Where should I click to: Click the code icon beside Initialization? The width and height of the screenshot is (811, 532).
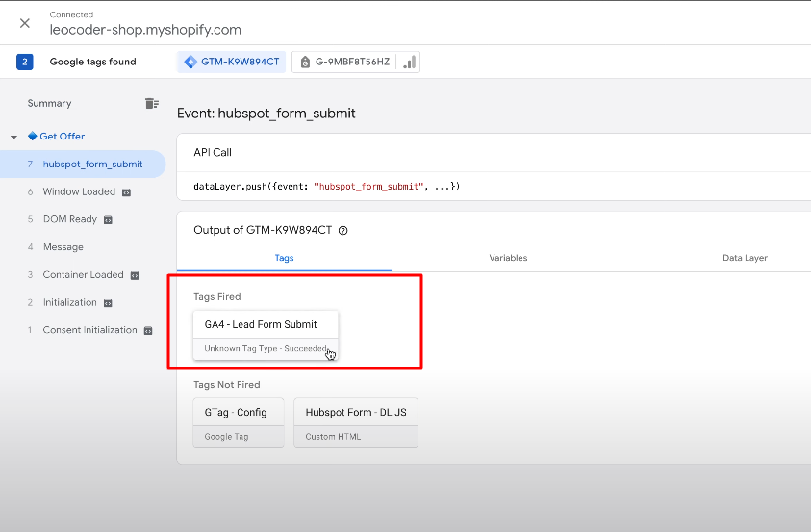point(108,303)
